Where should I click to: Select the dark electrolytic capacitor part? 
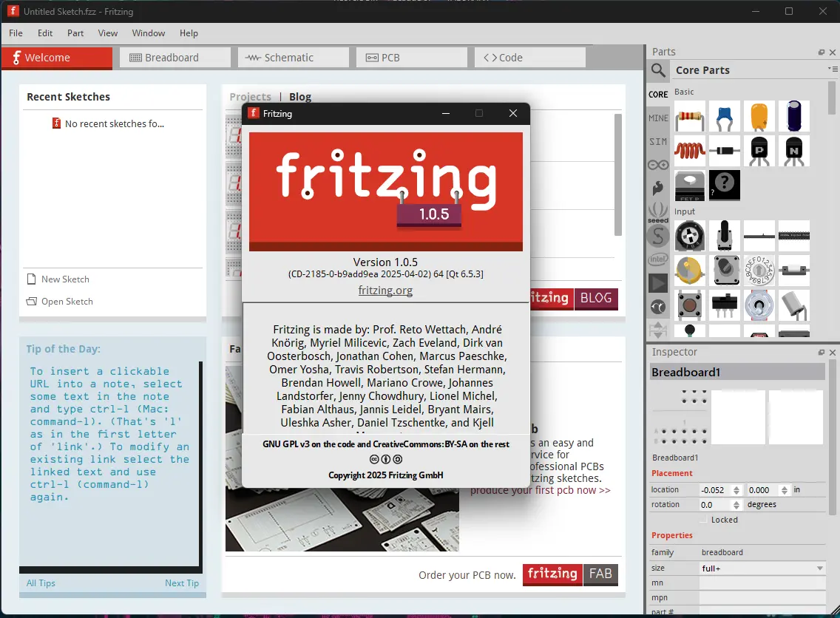click(794, 116)
